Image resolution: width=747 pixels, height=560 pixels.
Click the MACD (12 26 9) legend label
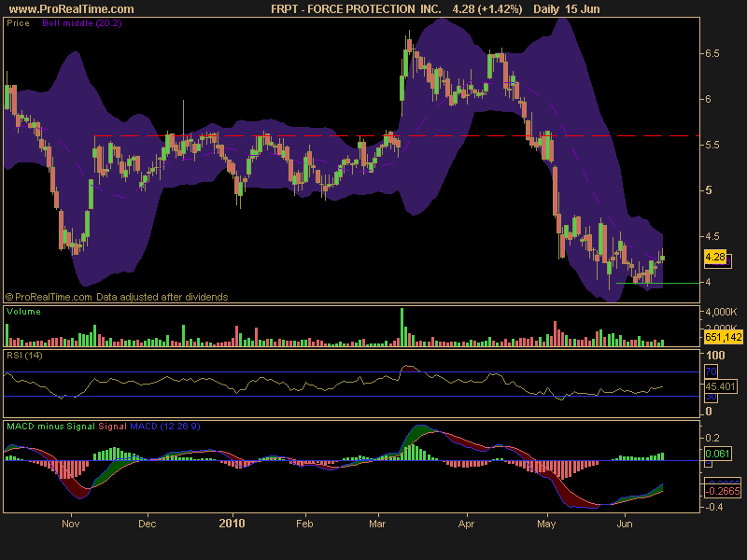(x=165, y=427)
